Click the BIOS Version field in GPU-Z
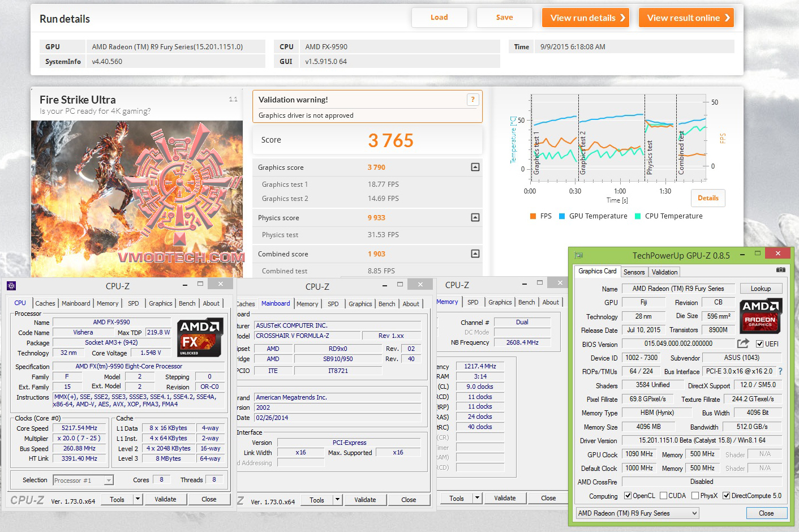Image resolution: width=799 pixels, height=532 pixels. click(678, 344)
